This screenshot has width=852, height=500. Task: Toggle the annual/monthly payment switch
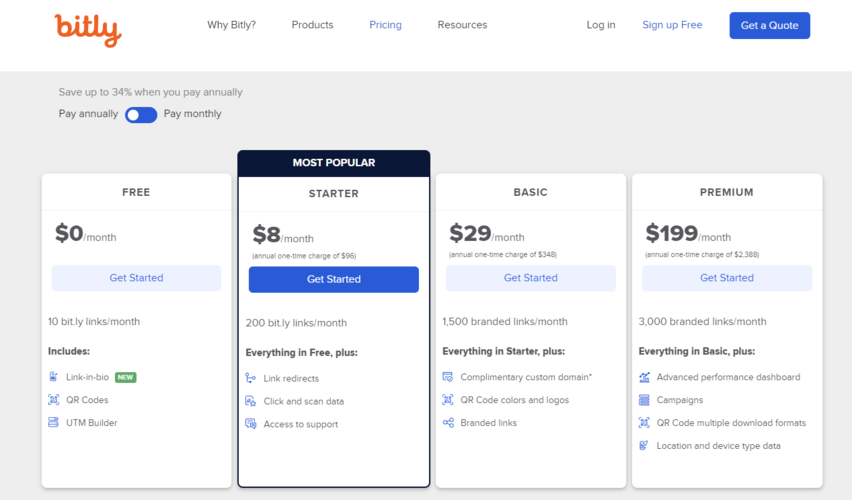(141, 115)
